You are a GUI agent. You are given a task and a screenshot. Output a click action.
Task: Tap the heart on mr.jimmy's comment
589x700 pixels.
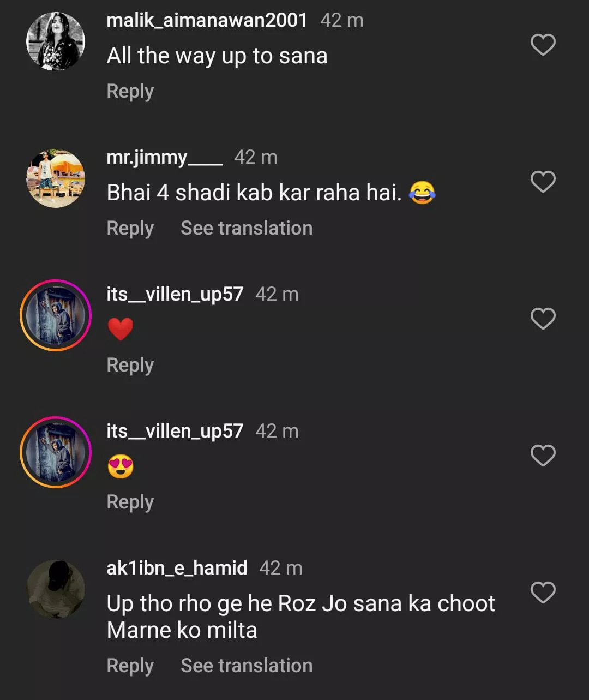543,182
